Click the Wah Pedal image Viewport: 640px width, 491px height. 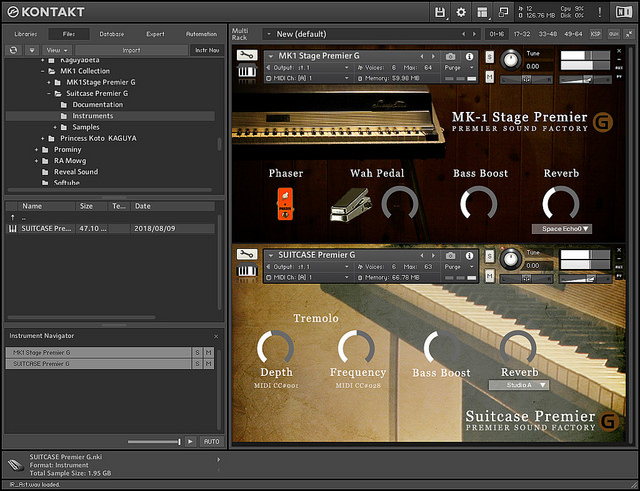click(x=351, y=205)
